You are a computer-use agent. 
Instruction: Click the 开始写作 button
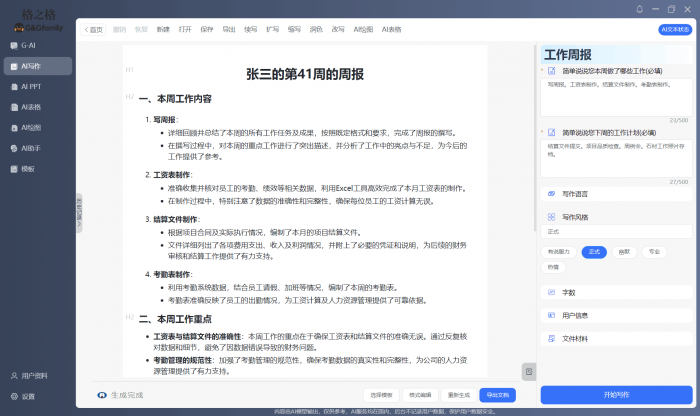[616, 394]
